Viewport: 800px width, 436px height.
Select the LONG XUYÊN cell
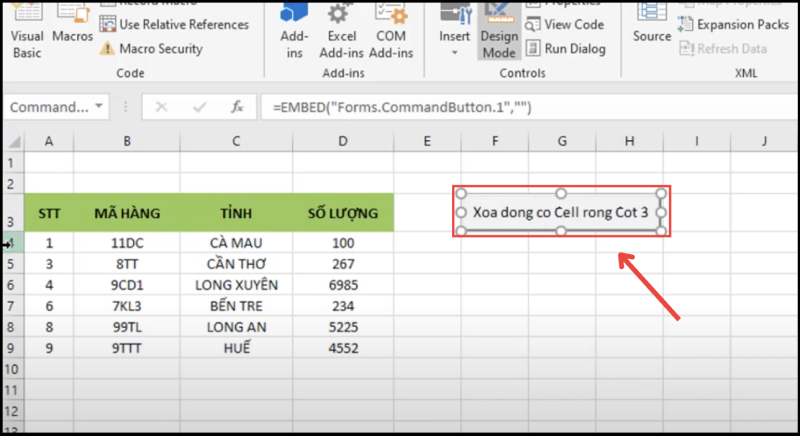point(236,285)
